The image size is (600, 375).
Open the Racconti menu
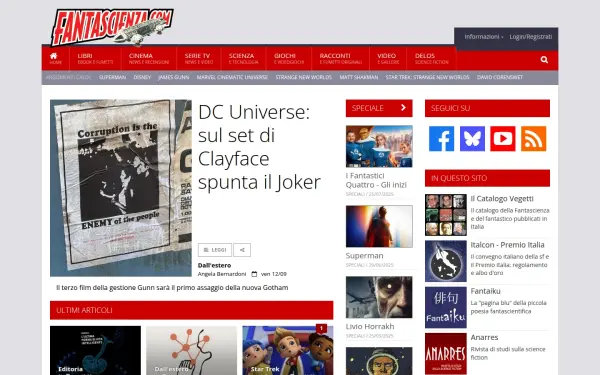[x=341, y=59]
